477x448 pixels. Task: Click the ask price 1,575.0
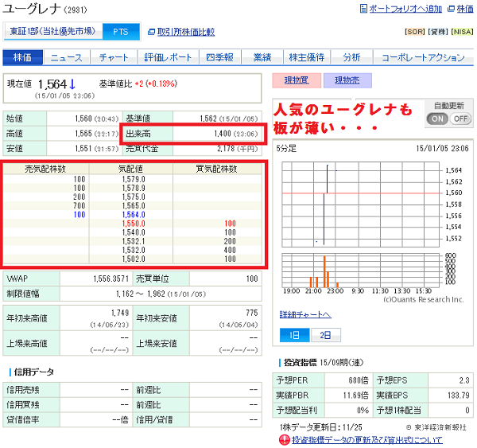point(134,197)
